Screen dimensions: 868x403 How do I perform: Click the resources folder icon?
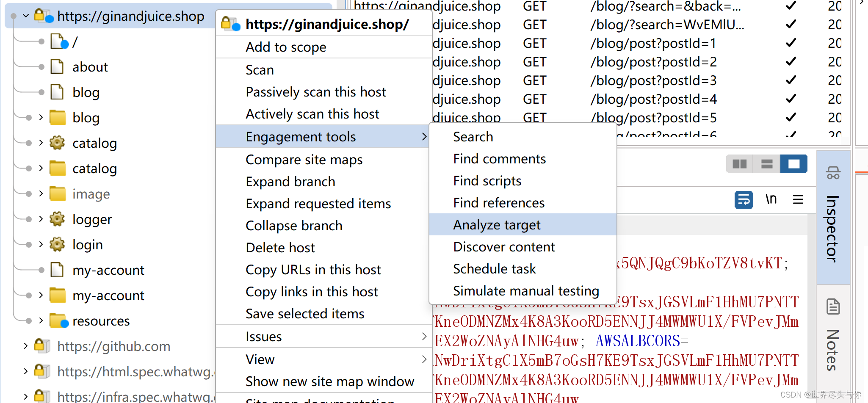click(x=58, y=321)
